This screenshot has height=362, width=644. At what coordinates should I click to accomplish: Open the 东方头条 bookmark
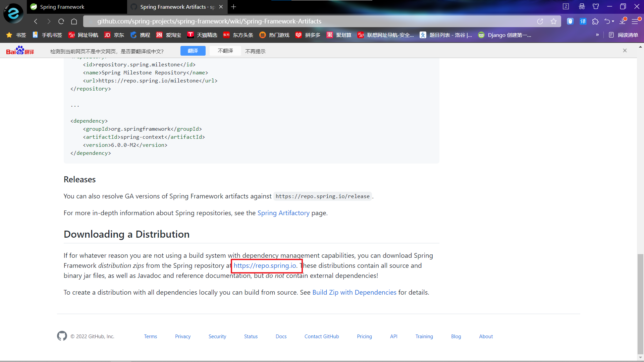(x=238, y=35)
